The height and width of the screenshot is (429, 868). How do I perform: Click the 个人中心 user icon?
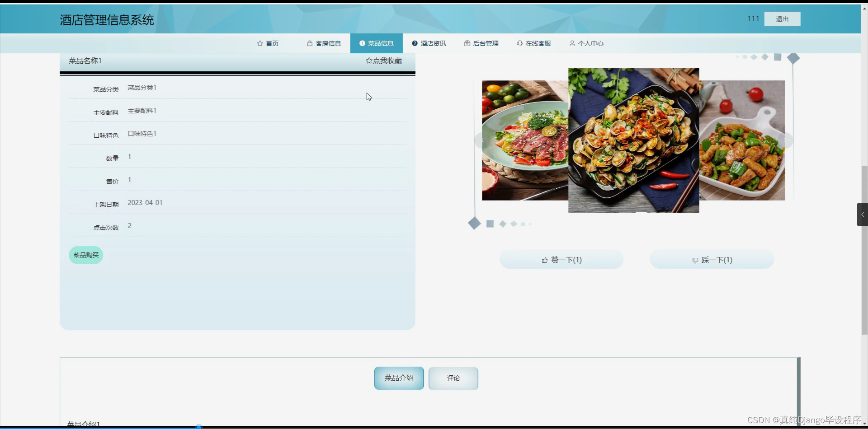(572, 43)
